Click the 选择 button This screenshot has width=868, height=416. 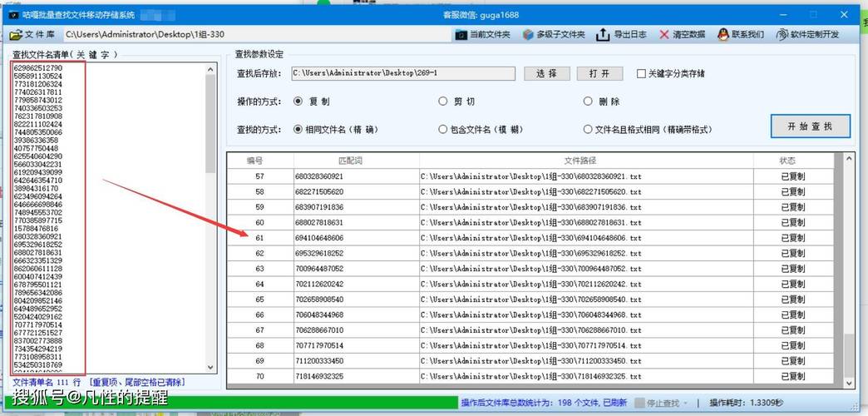tap(547, 73)
